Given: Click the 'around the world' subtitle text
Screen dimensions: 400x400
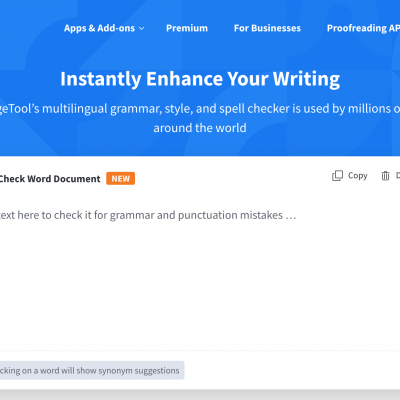Looking at the screenshot, I should (x=200, y=128).
